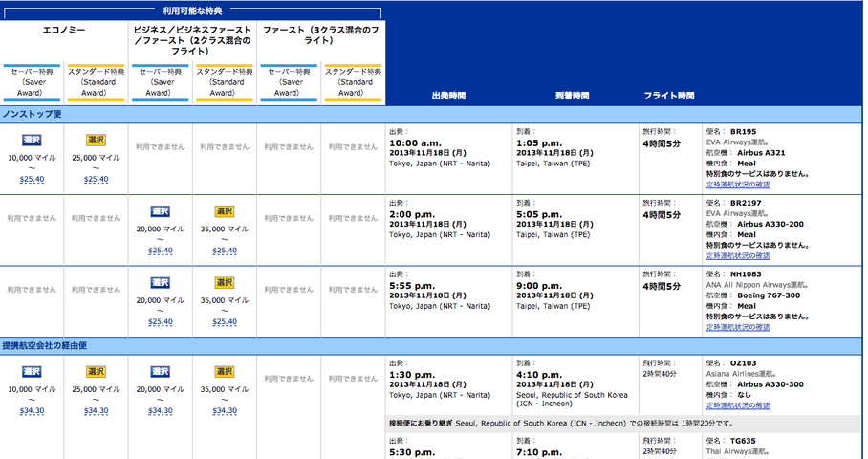Open $25.40 fee link under BR2197 35,000 miles
Image resolution: width=868 pixels, height=459 pixels.
tap(225, 251)
